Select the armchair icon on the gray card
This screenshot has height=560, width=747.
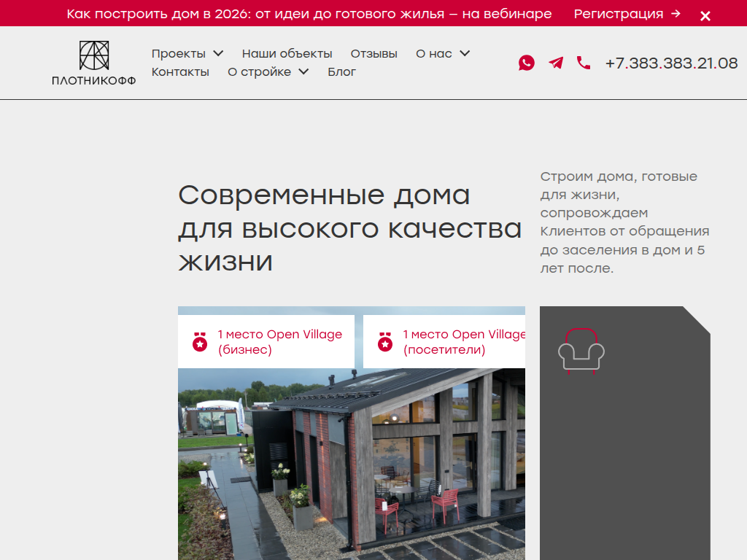(583, 350)
